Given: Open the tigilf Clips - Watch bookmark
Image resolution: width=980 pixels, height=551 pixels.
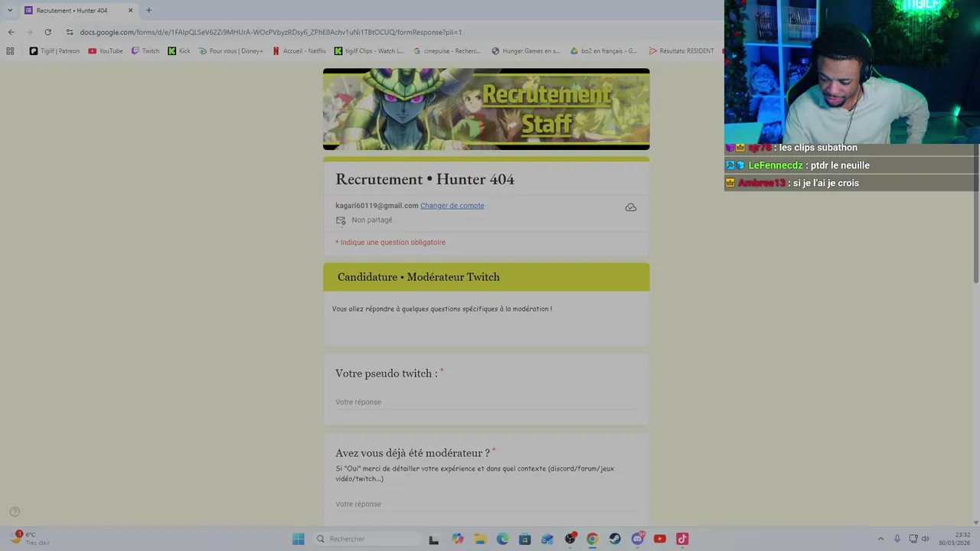Looking at the screenshot, I should point(369,51).
